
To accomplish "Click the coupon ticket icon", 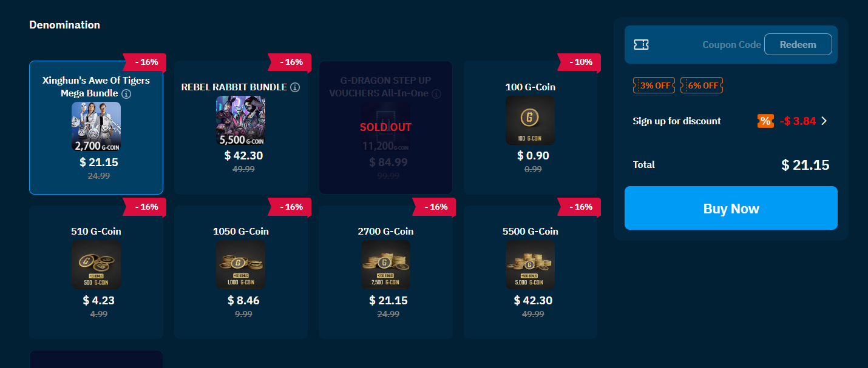I will (641, 44).
